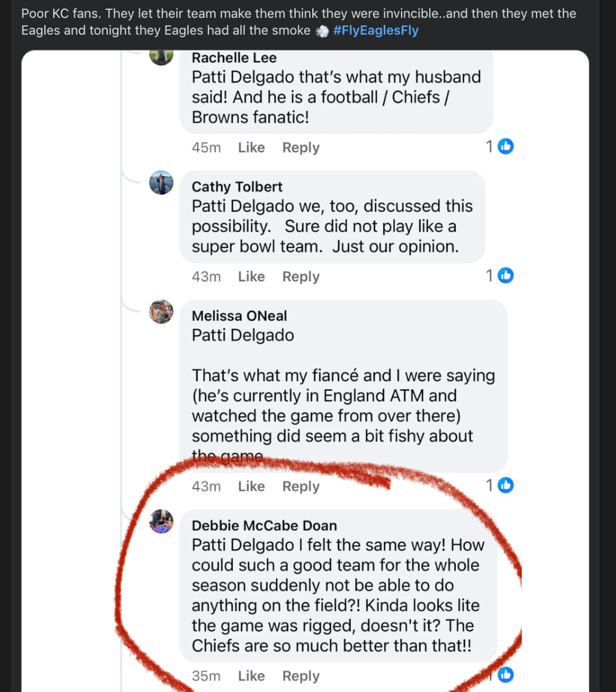Like Cathy Tolbert's comment

click(x=251, y=277)
